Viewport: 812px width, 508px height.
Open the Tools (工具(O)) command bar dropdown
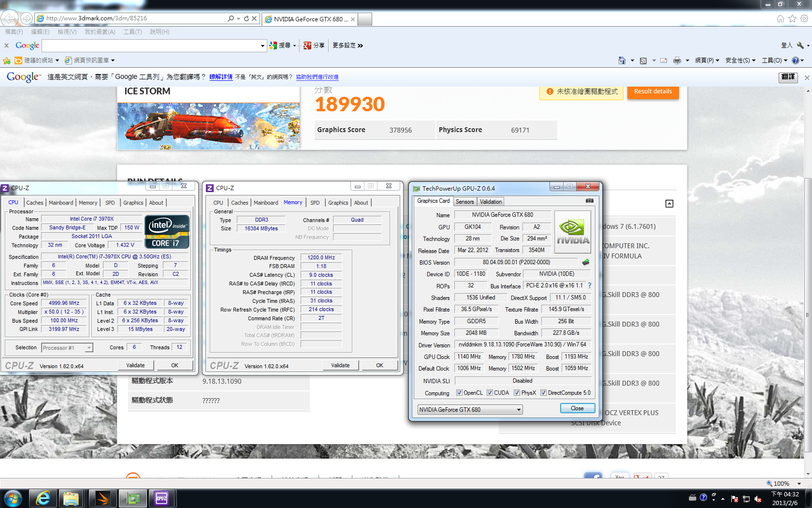775,60
